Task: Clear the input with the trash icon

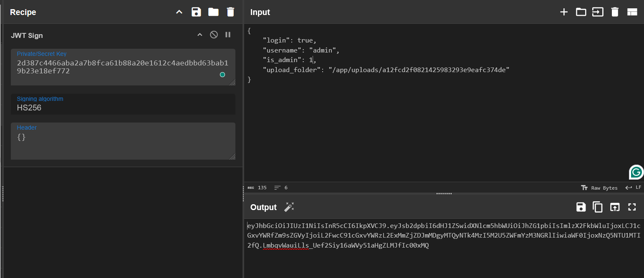Action: point(615,12)
